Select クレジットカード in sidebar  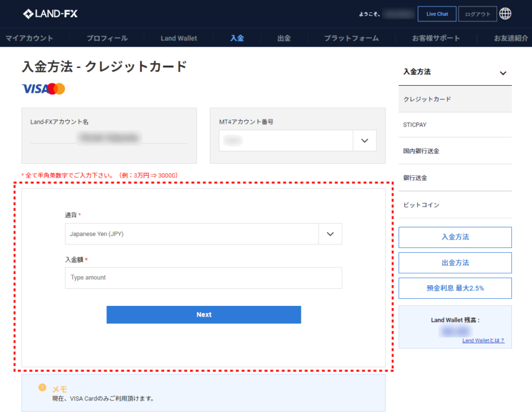click(455, 99)
